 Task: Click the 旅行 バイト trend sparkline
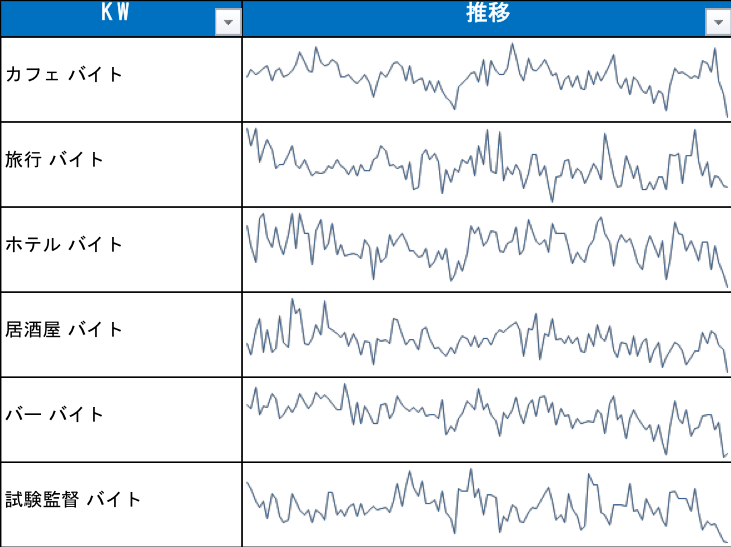click(x=486, y=164)
